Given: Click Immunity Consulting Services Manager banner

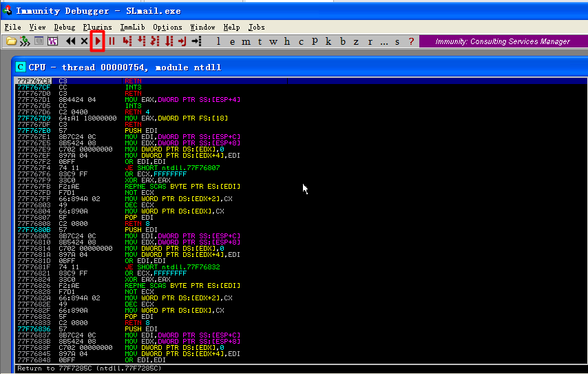Looking at the screenshot, I should [503, 41].
